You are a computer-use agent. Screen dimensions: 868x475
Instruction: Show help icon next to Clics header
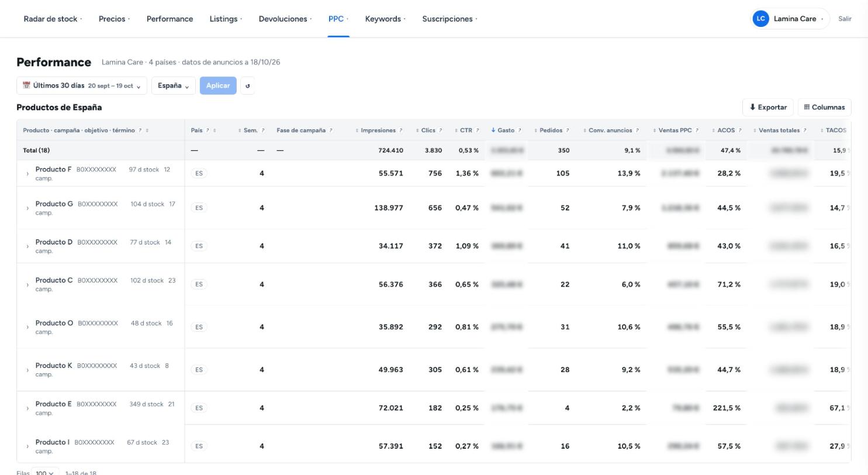click(440, 130)
